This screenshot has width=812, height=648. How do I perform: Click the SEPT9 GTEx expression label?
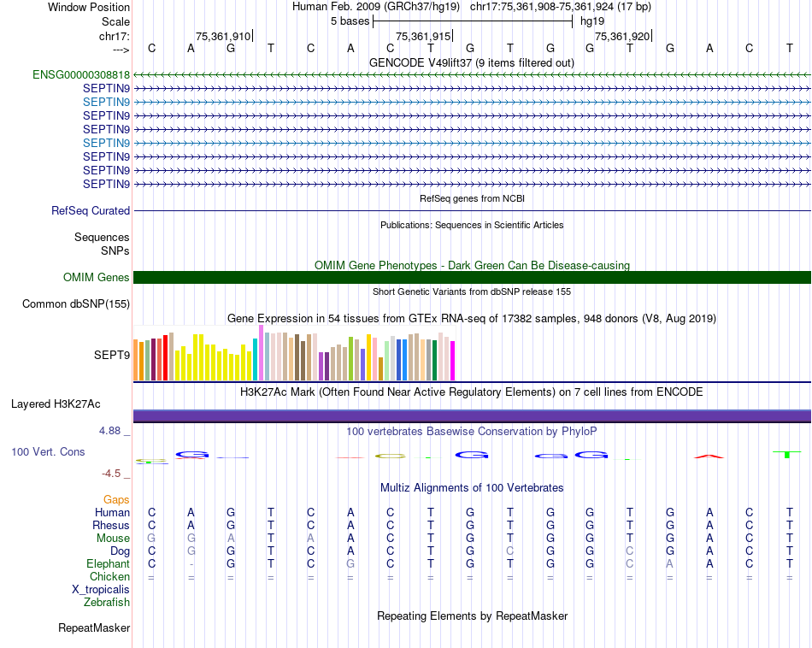click(112, 355)
